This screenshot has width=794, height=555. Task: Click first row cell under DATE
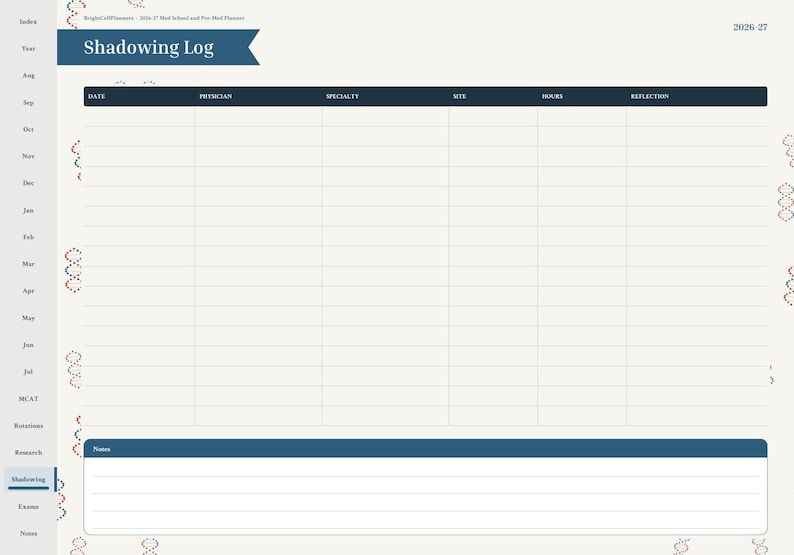coord(139,116)
